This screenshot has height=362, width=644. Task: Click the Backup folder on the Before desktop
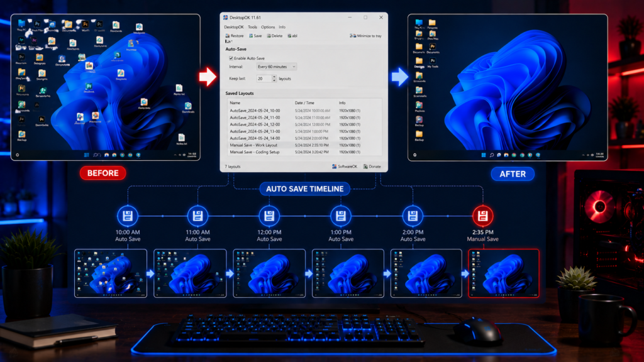pos(22,136)
